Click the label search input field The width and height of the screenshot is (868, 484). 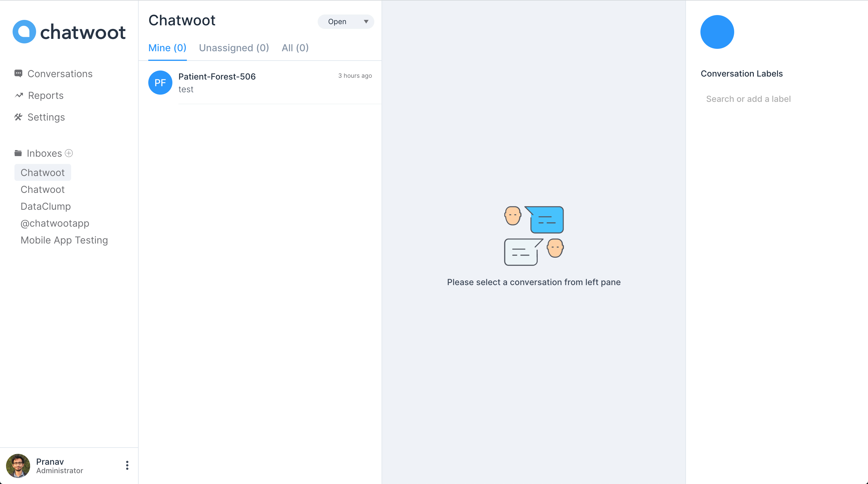748,99
